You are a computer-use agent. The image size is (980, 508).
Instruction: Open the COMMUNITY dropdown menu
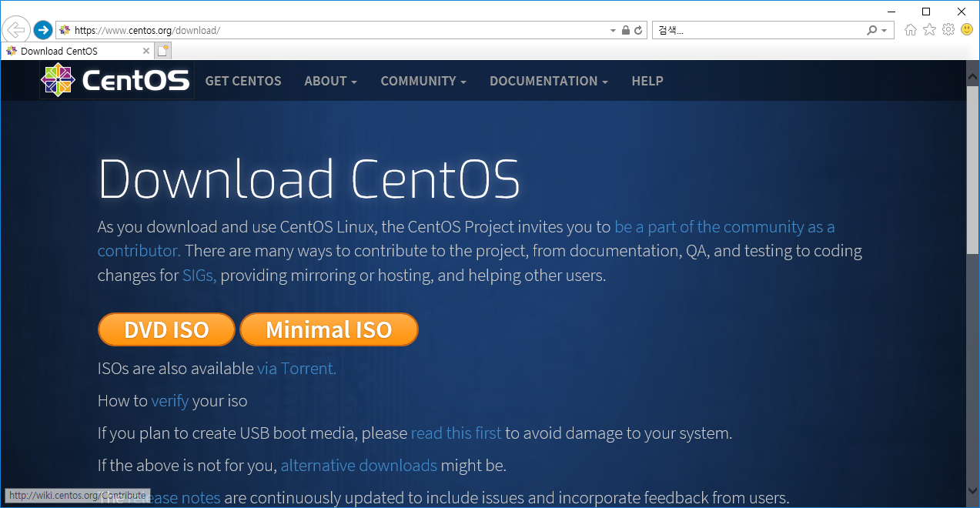423,81
